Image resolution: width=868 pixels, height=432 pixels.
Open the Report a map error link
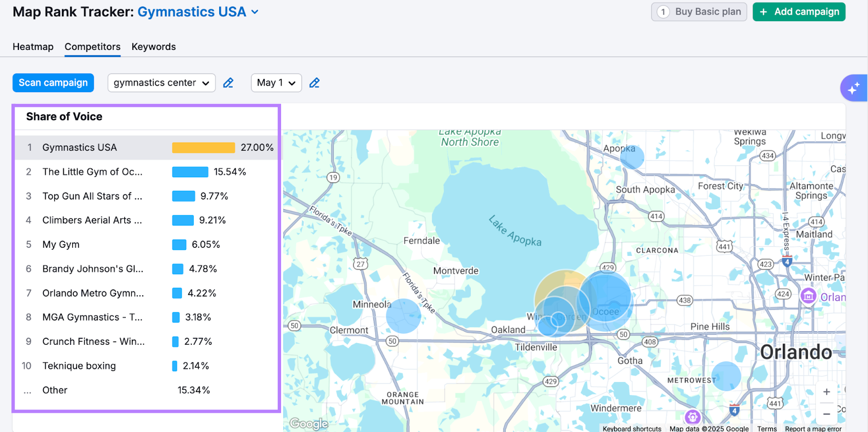813,429
